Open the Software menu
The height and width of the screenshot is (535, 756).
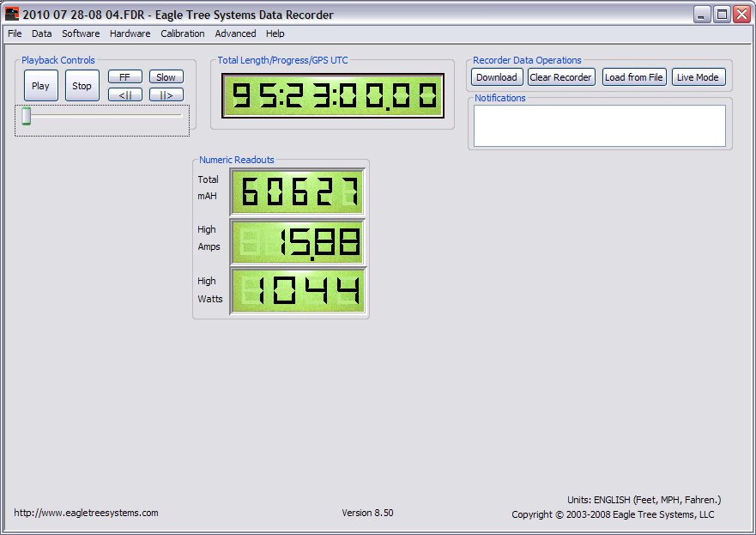pyautogui.click(x=81, y=33)
